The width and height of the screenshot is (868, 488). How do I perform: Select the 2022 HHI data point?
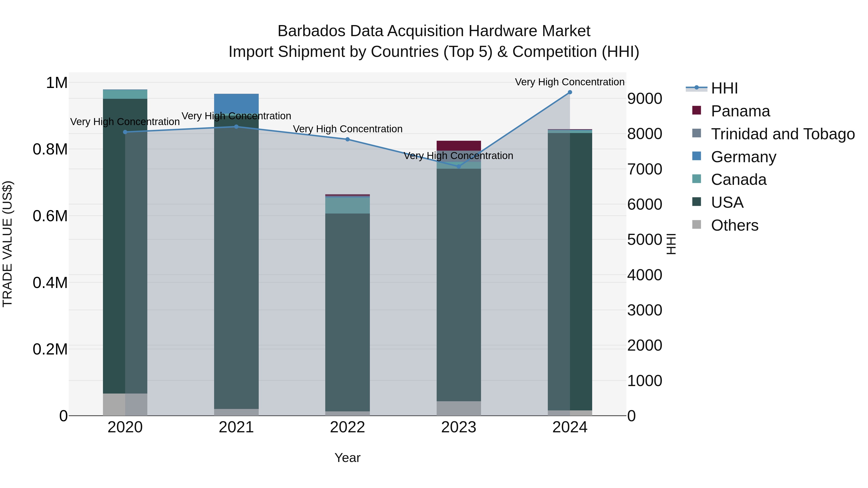pyautogui.click(x=347, y=139)
